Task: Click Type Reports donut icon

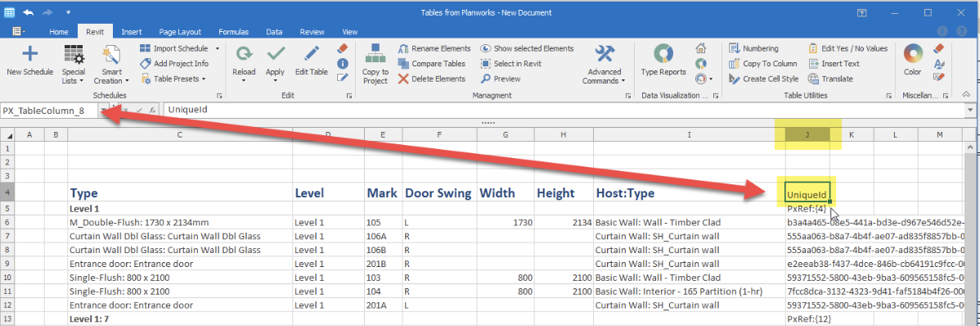Action: (x=663, y=54)
